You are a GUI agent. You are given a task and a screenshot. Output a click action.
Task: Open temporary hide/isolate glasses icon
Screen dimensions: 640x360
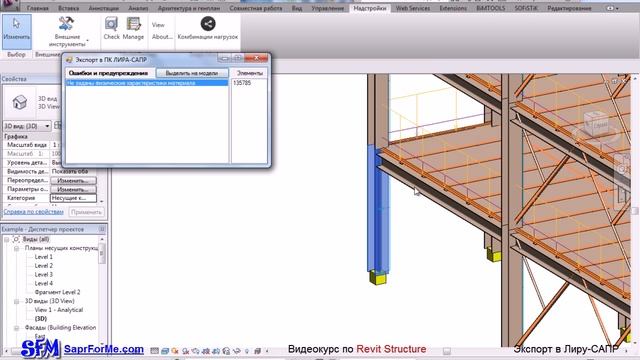click(x=237, y=351)
